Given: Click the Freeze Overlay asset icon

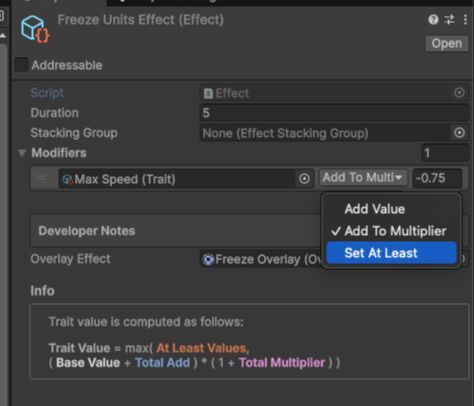Looking at the screenshot, I should pos(208,259).
